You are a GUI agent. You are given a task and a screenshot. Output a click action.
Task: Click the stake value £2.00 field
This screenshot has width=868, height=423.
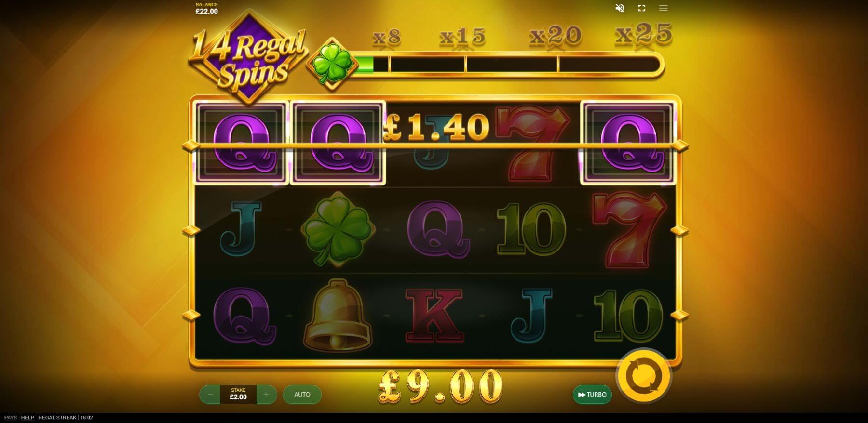[238, 395]
